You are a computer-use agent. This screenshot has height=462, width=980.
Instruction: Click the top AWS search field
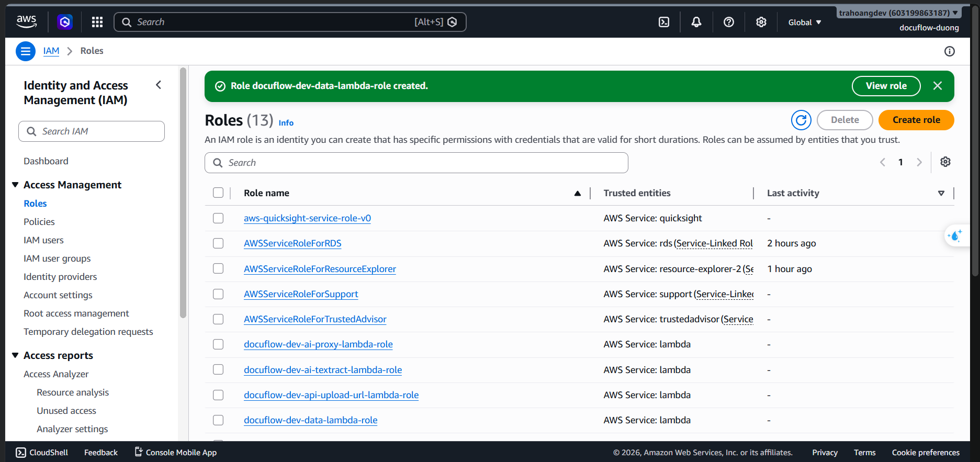coord(290,22)
